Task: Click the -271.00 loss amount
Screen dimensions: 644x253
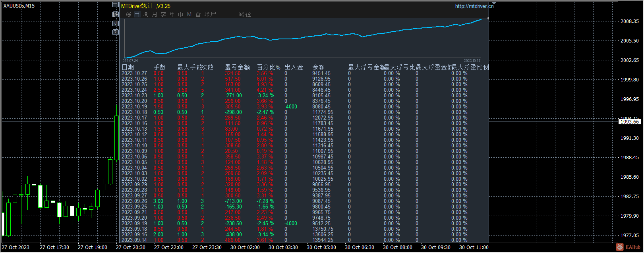Action: (233, 96)
